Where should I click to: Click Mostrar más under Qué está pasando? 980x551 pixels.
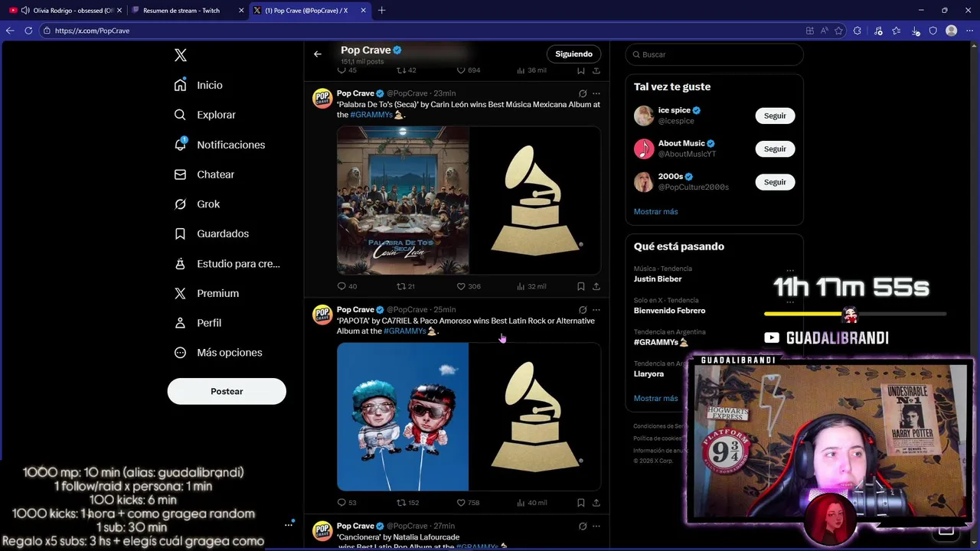click(x=655, y=398)
